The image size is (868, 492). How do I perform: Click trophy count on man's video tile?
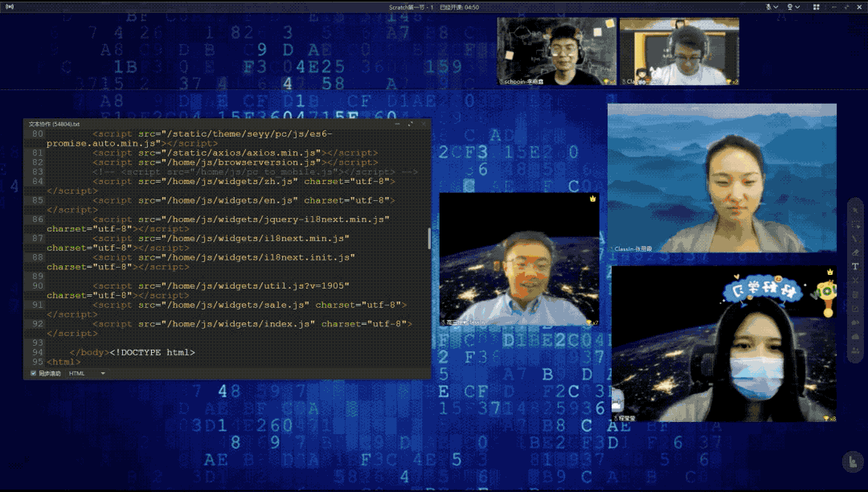[592, 322]
